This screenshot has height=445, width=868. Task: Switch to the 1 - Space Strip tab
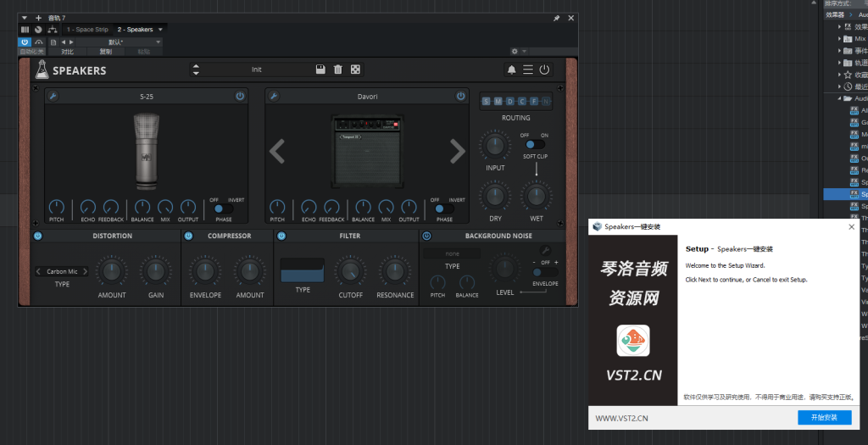tap(86, 30)
